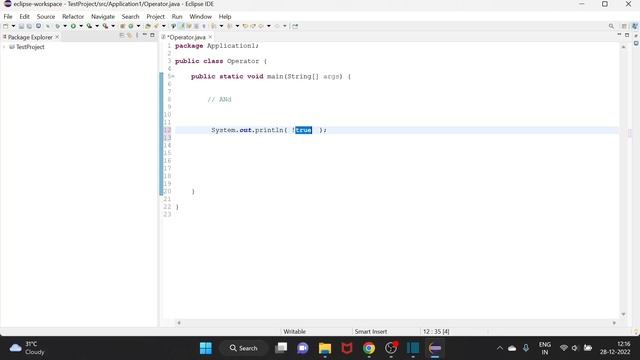Click the Open Type toolbar icon
Viewport: 640px width, 360px height.
148,26
